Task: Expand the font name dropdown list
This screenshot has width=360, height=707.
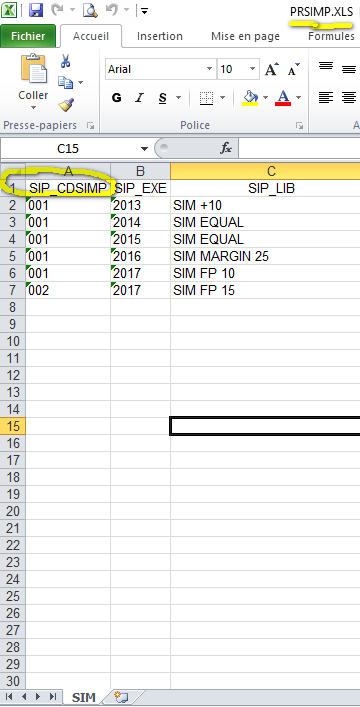Action: 210,69
